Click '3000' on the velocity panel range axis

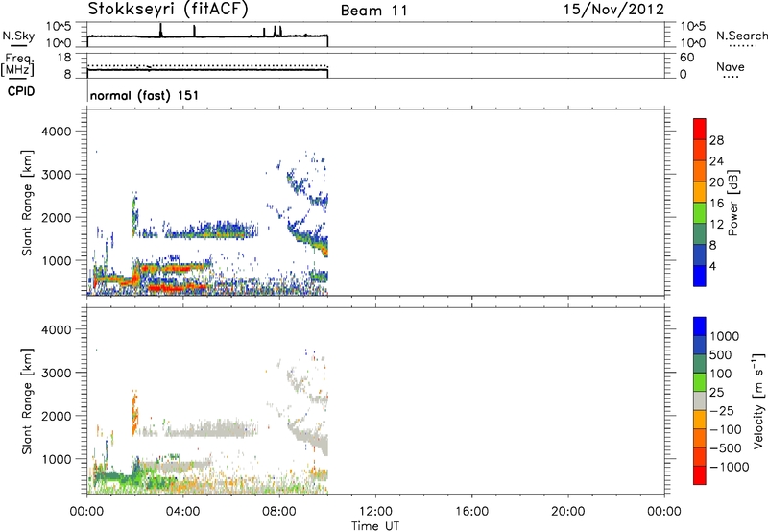pos(57,373)
